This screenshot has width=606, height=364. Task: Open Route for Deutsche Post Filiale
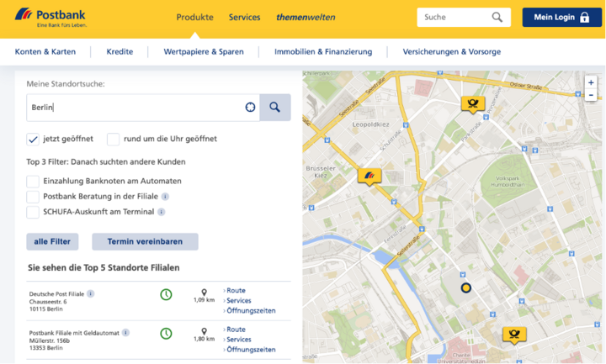pos(236,290)
